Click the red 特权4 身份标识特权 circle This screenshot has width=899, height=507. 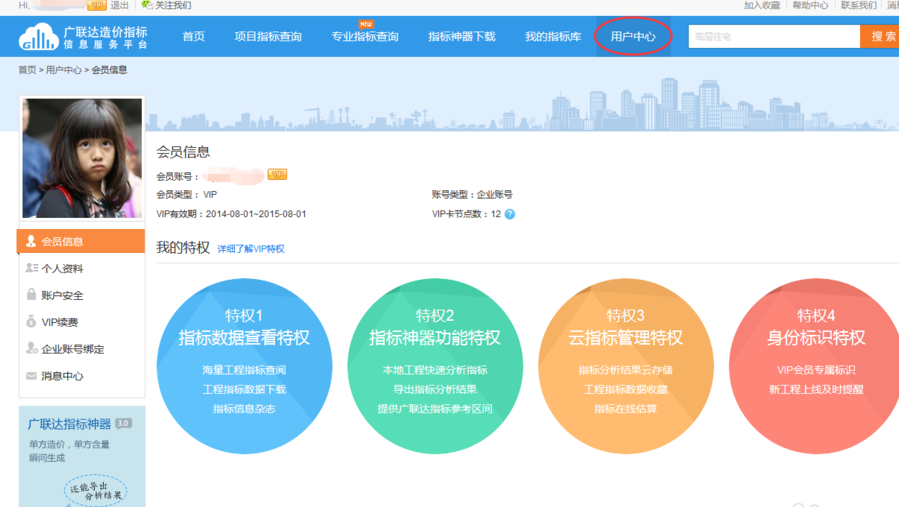point(815,366)
